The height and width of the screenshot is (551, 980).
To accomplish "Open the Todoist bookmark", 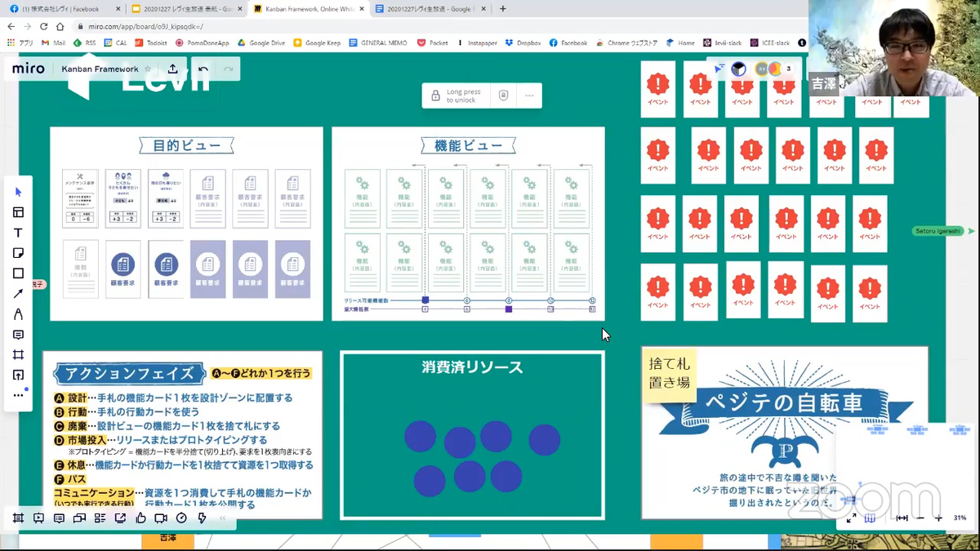I will (151, 42).
